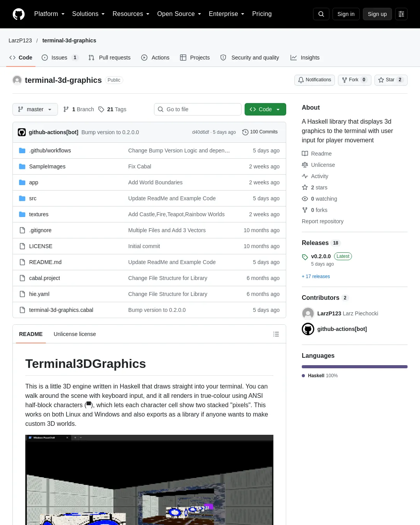This screenshot has height=525, width=420.
Task: Expand the Resources menu
Action: [x=131, y=14]
